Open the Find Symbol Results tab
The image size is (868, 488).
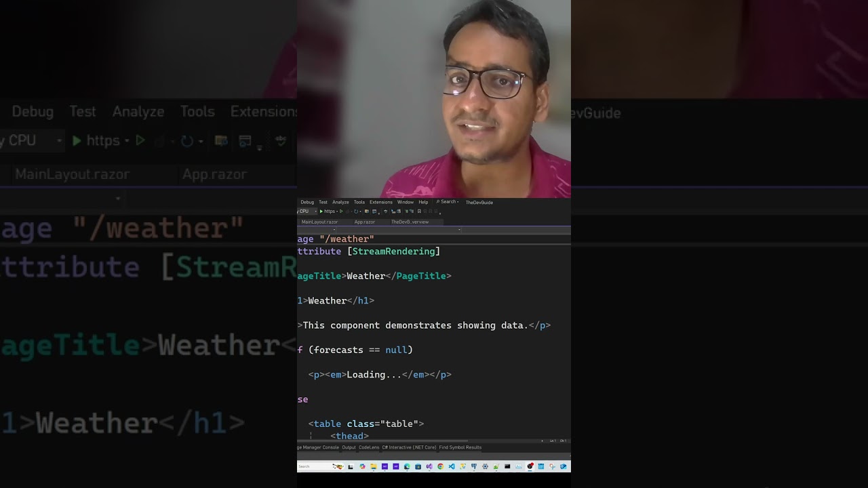[x=460, y=447]
